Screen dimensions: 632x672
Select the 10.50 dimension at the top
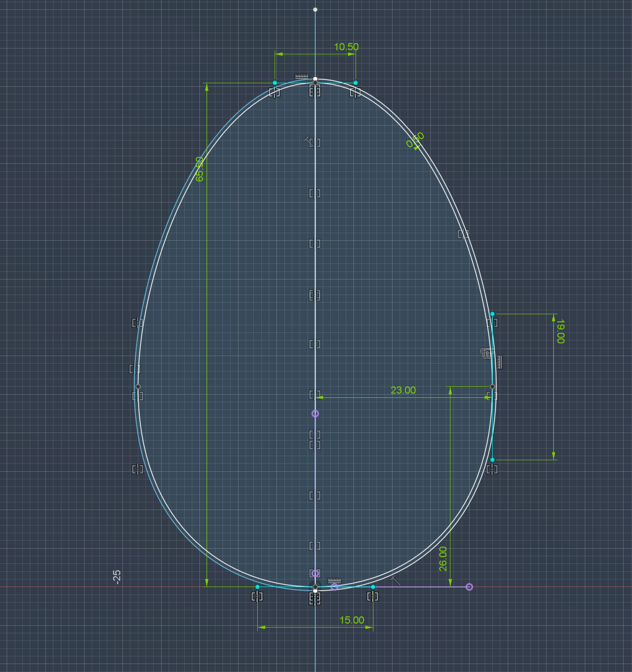(346, 47)
